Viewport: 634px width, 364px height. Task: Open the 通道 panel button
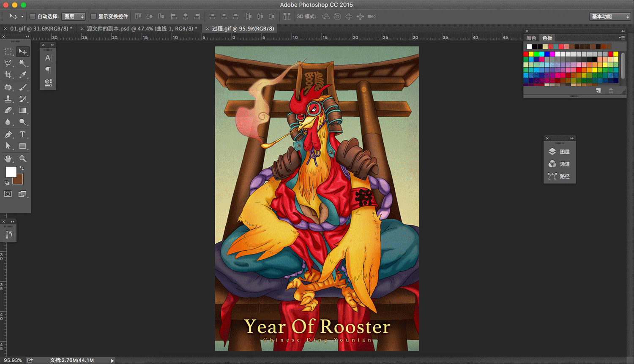point(560,164)
